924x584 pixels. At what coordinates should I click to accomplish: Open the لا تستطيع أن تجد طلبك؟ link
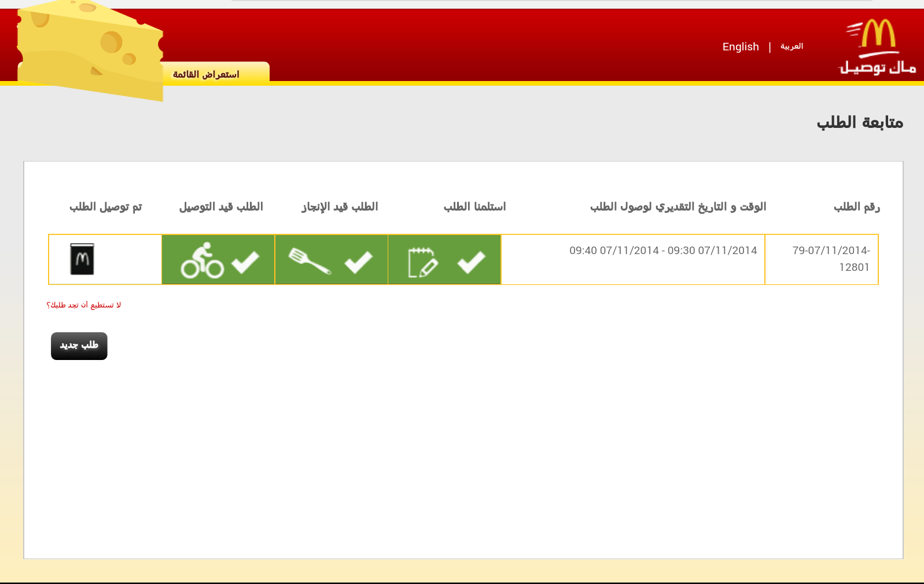[84, 305]
